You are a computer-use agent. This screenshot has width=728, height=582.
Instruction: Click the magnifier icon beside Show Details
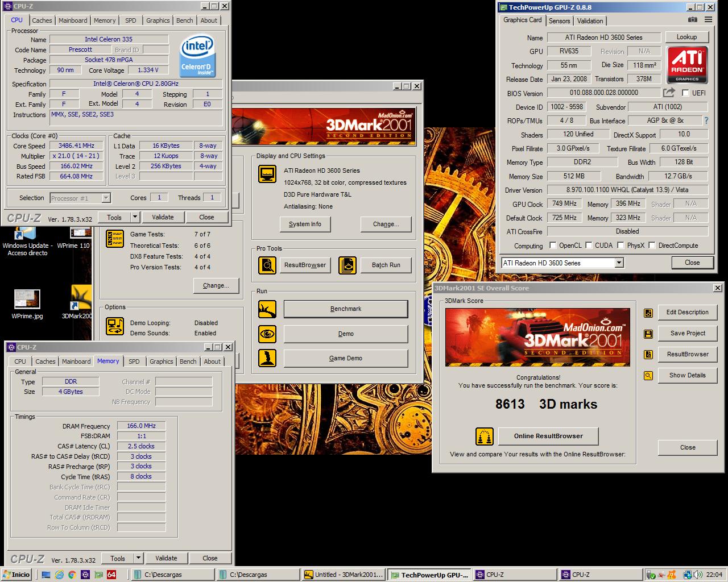tap(648, 376)
